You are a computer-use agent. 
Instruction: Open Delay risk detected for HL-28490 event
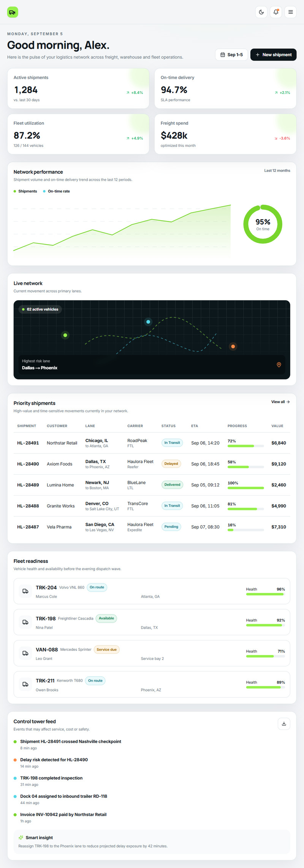coord(54,760)
